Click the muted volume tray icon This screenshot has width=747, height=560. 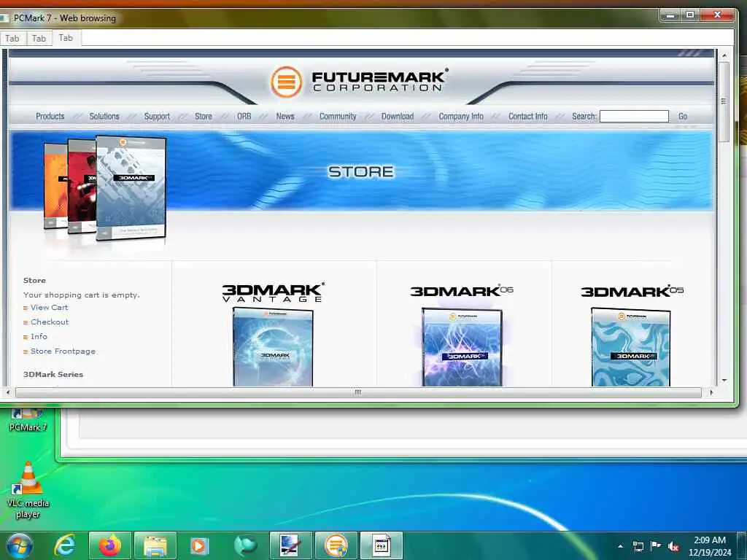673,546
